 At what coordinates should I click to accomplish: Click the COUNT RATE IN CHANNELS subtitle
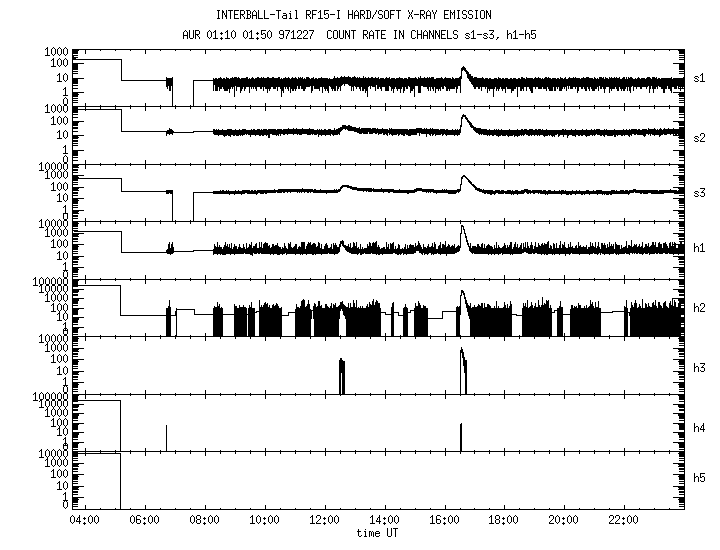tap(431, 35)
